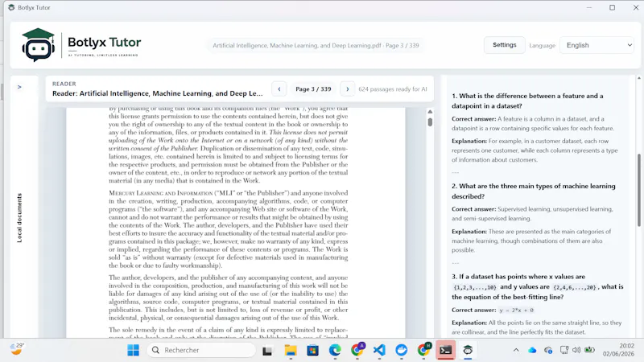Click the code snippet {2,4,6,...,20}

pyautogui.click(x=574, y=287)
